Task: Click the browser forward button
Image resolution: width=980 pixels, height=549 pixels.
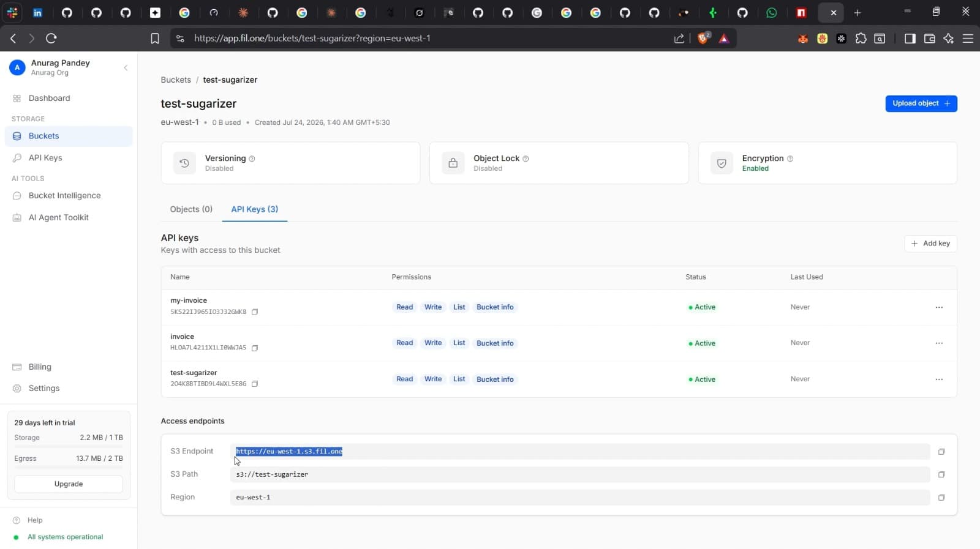Action: click(32, 39)
